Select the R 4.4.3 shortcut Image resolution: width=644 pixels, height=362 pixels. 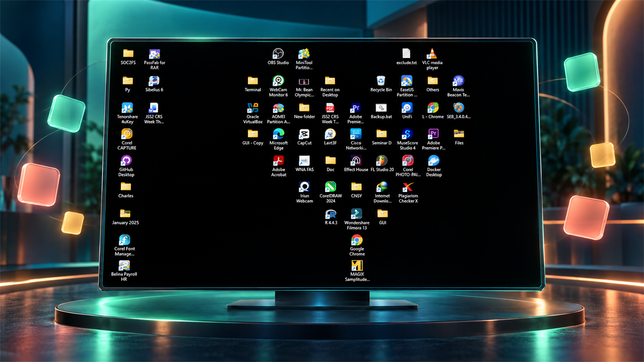(x=331, y=214)
